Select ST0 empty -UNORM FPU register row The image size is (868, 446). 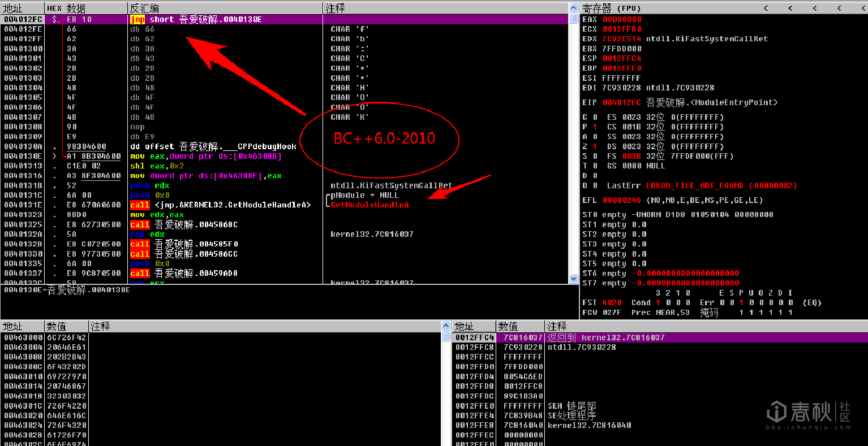coord(678,215)
